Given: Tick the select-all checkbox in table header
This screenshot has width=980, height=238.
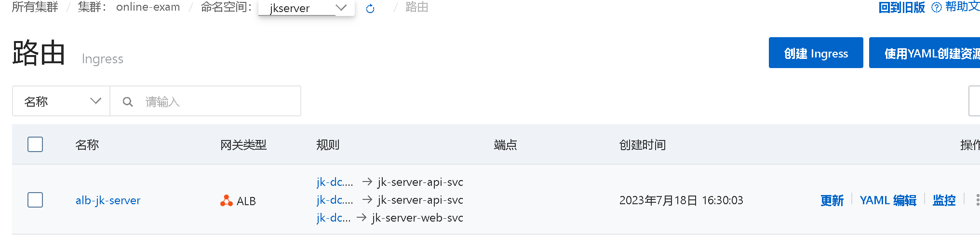Looking at the screenshot, I should click(35, 144).
